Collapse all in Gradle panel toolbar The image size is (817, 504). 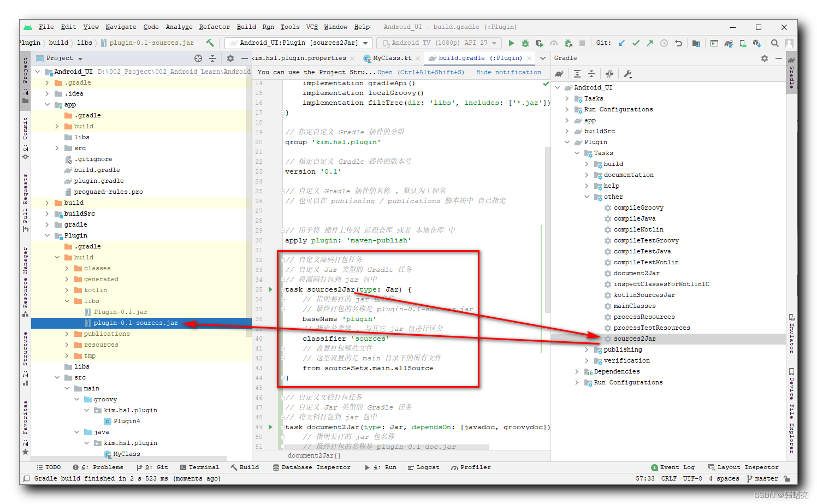[x=591, y=74]
